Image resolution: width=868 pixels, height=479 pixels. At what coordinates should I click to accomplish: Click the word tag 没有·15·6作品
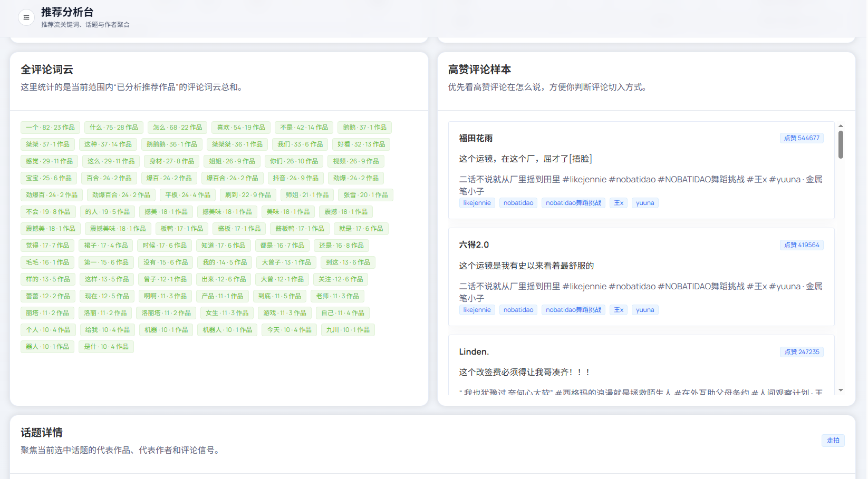166,262
